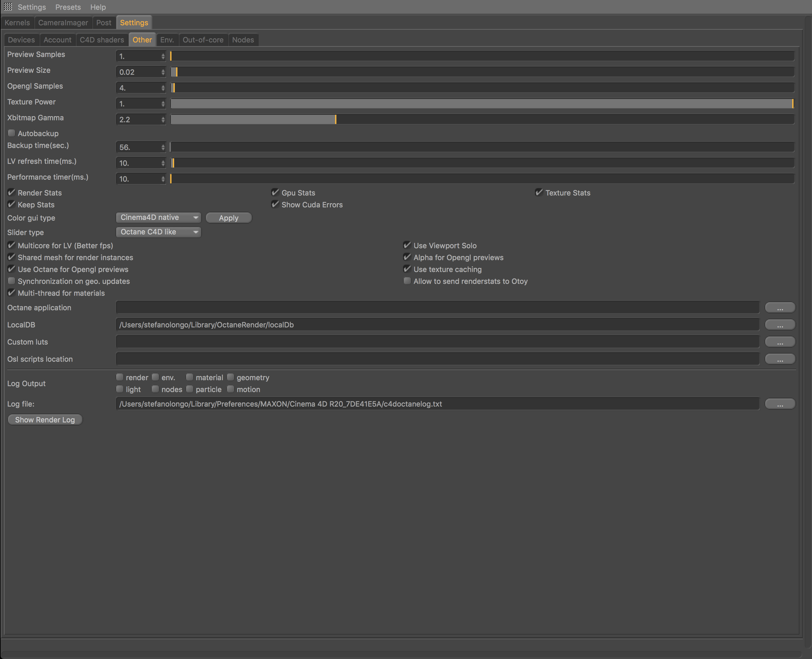812x659 pixels.
Task: Open the Presets menu
Action: pos(68,7)
